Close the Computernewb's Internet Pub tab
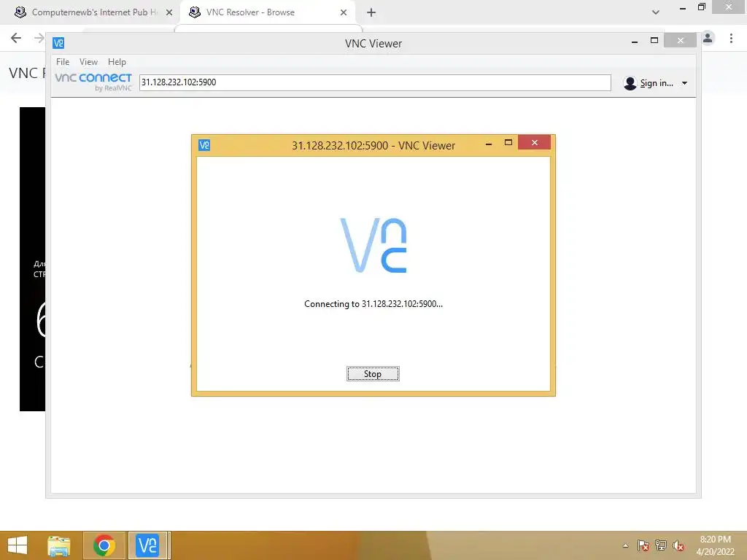 (x=169, y=12)
